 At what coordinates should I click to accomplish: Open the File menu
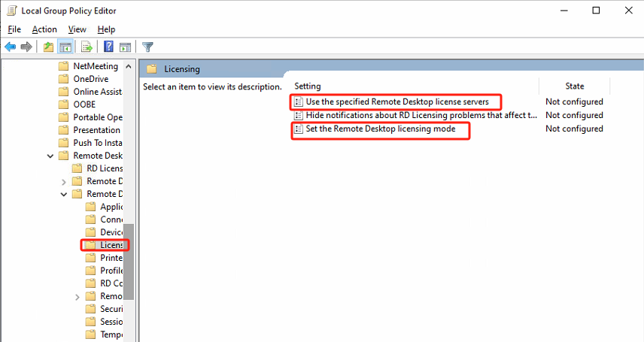[x=14, y=29]
